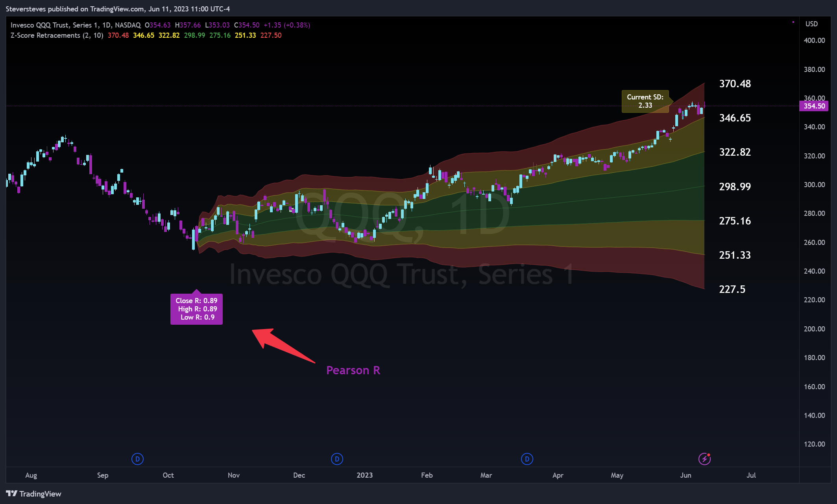Click the 370.48 band level label
This screenshot has height=504, width=837.
735,84
